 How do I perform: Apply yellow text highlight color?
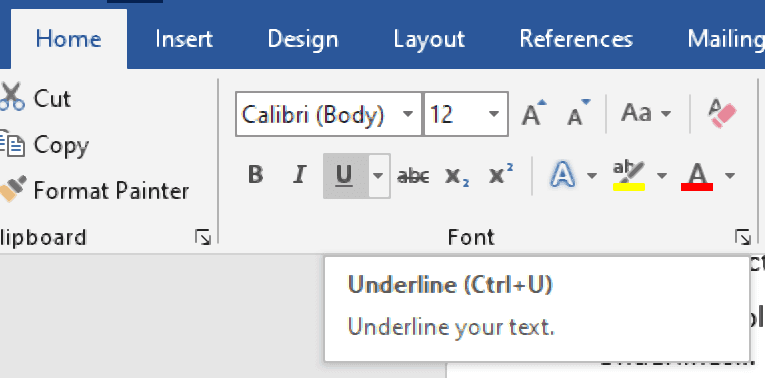pos(629,176)
